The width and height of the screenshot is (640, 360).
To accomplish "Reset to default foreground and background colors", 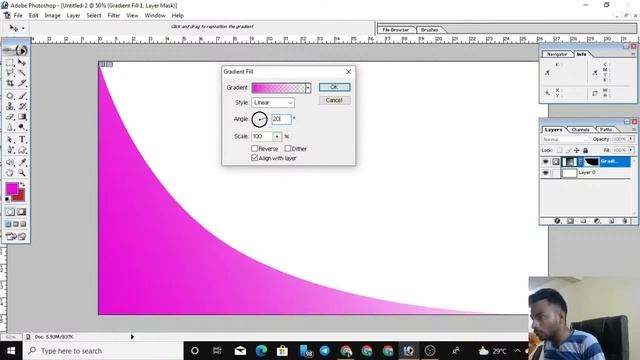I will tap(7, 199).
